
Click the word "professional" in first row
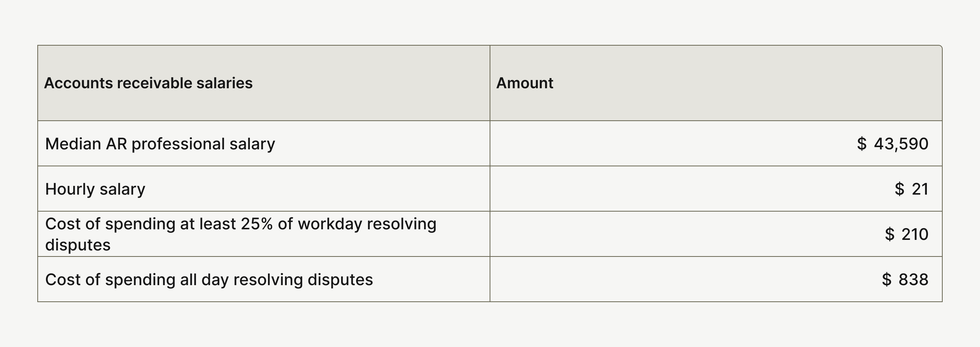click(x=178, y=144)
